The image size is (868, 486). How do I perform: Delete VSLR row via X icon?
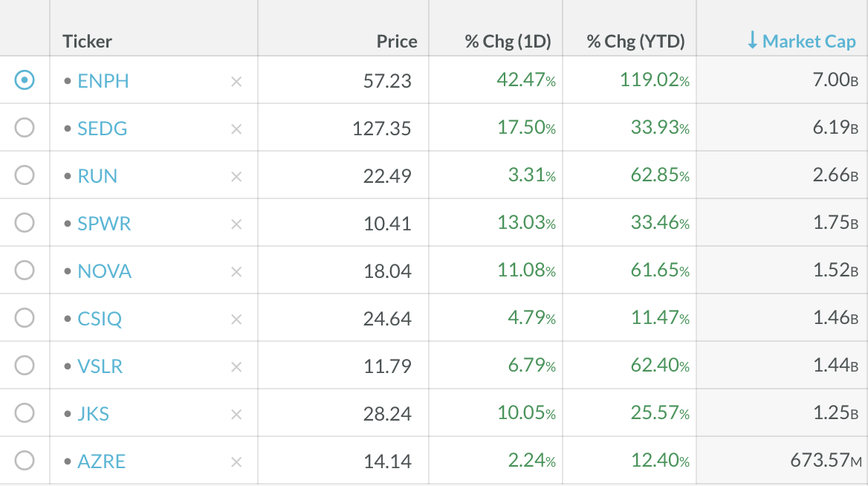coord(236,367)
